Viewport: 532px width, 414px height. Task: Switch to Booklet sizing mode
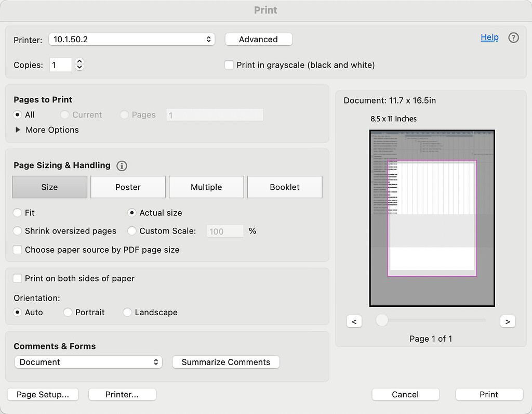(285, 187)
